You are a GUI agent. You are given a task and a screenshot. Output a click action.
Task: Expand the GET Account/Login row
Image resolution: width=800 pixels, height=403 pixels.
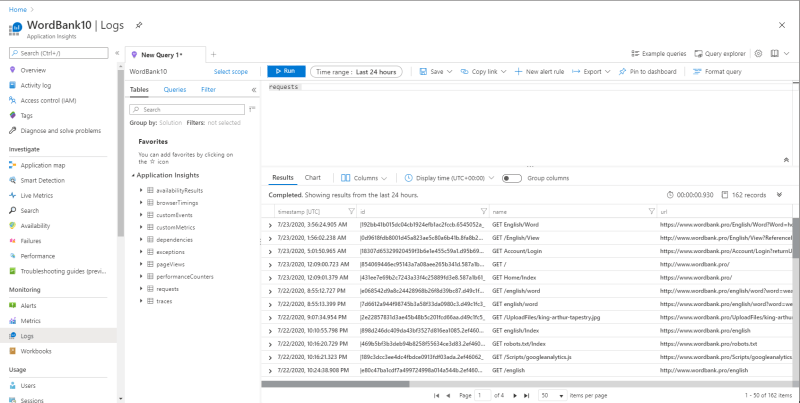[270, 251]
